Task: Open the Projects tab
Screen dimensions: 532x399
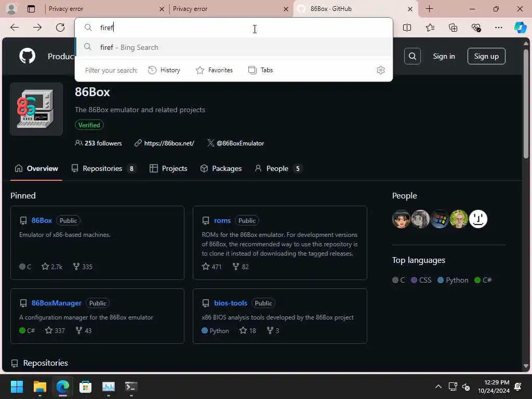Action: 168,168
